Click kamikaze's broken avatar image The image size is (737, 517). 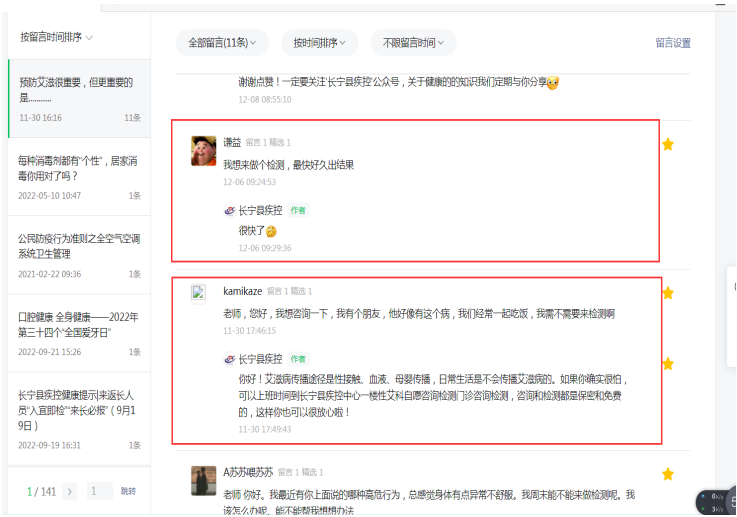click(x=198, y=292)
